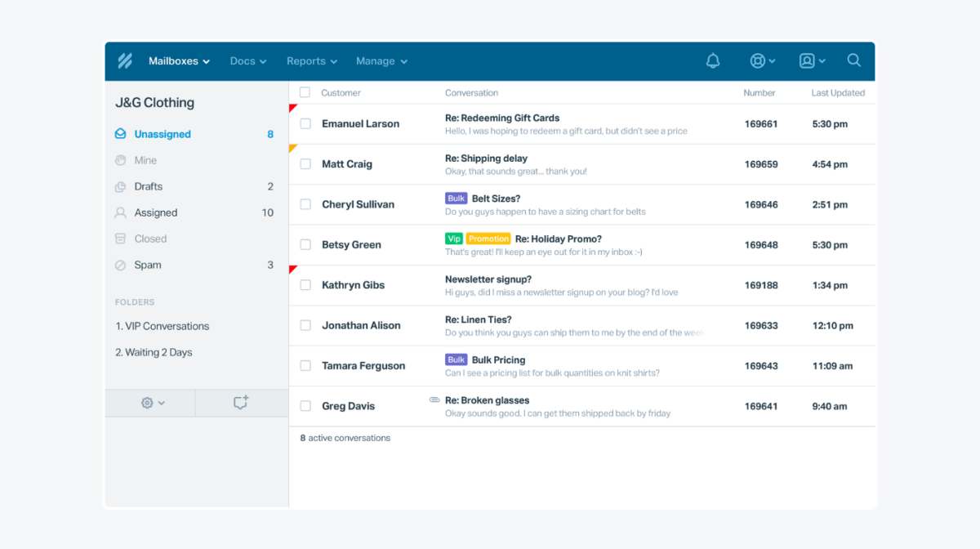Open the Reports menu
The image size is (980, 549).
pos(311,60)
